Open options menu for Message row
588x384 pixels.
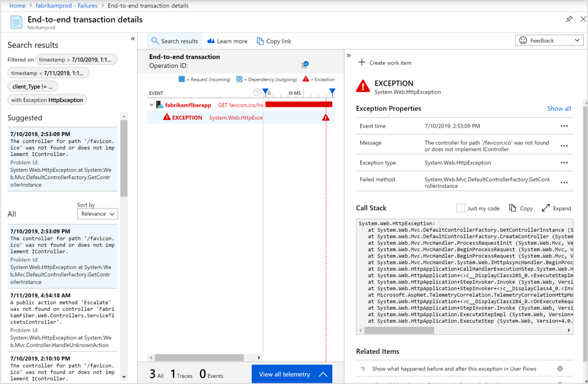coord(564,146)
